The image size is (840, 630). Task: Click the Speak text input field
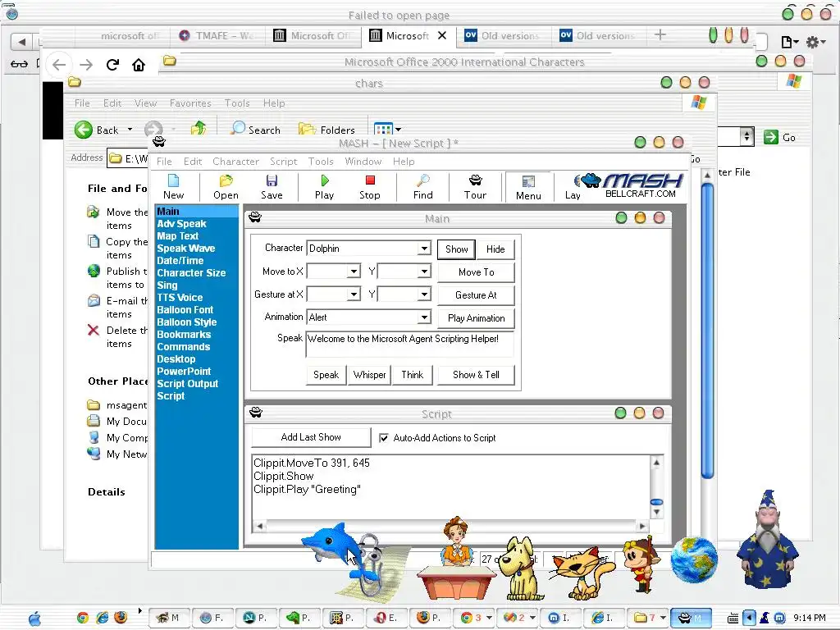coord(410,345)
